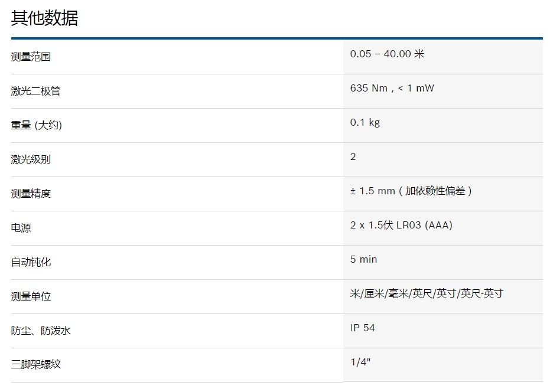The height and width of the screenshot is (392, 553).
Task: Select the IP 54 rating value
Action: point(362,328)
